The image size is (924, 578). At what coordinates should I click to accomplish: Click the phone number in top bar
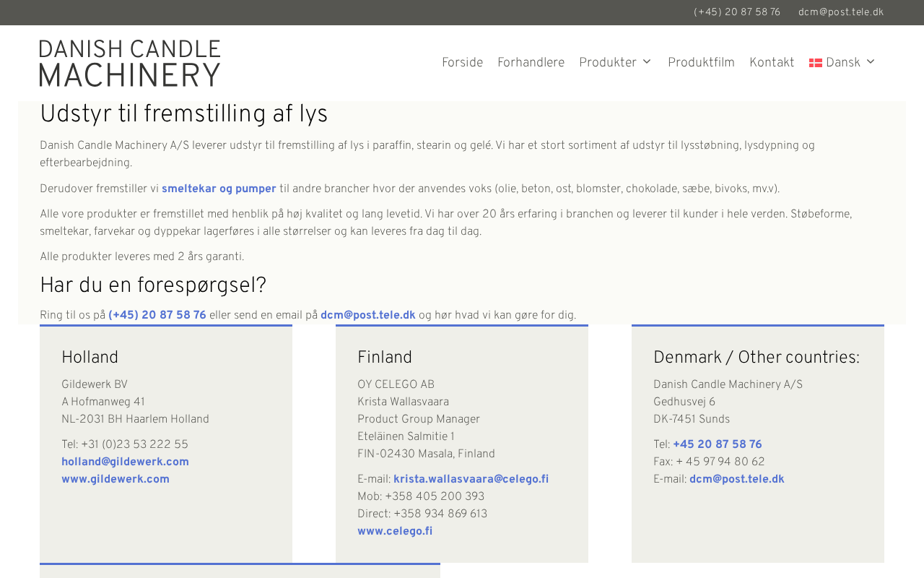(x=736, y=12)
